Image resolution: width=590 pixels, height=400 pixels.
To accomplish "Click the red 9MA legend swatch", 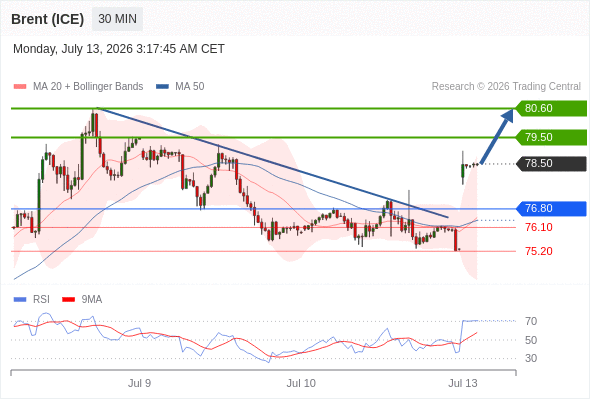I will coord(68,300).
